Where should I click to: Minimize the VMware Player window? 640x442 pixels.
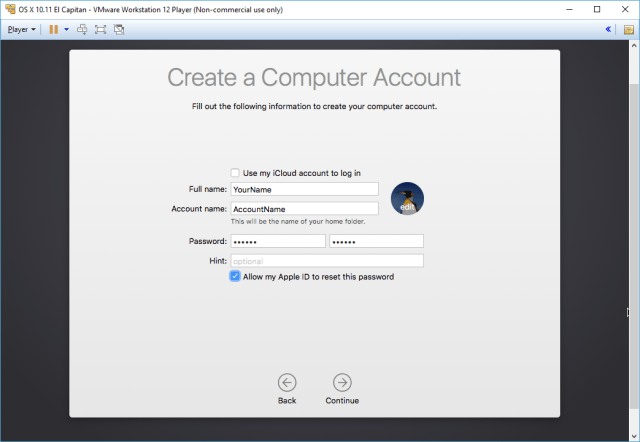point(569,9)
